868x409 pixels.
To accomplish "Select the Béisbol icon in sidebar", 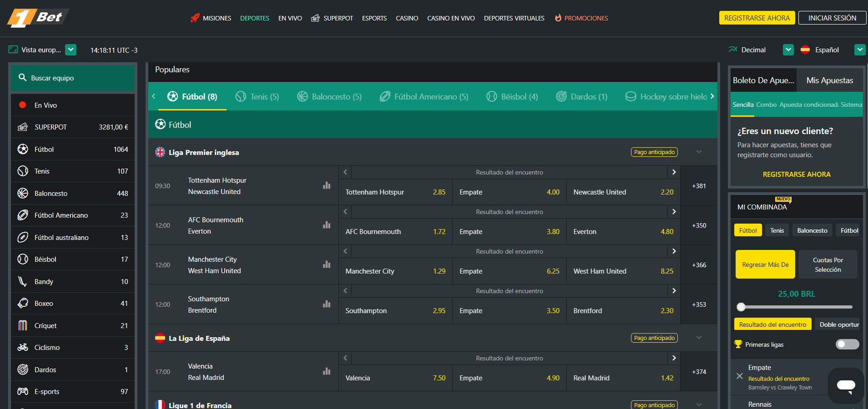I will [23, 259].
